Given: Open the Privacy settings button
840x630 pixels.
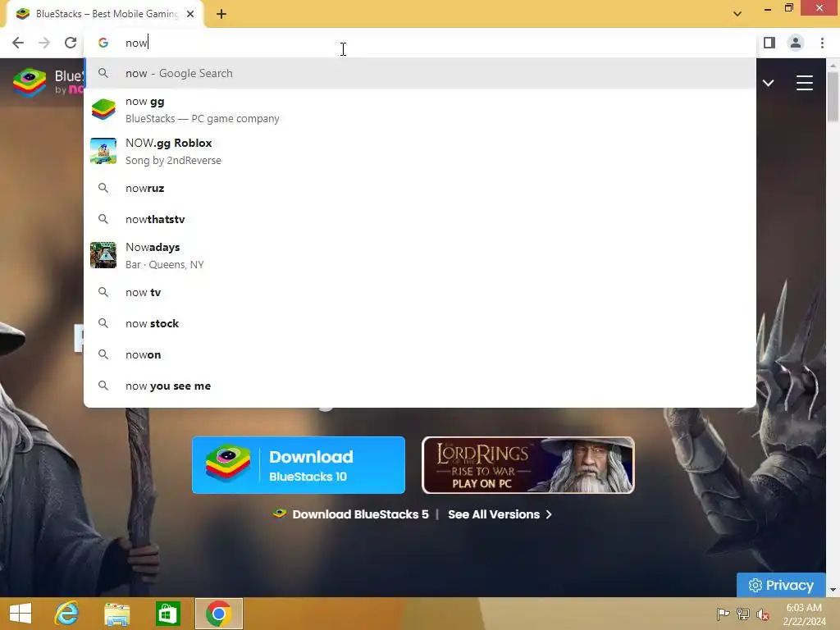Looking at the screenshot, I should 781,585.
